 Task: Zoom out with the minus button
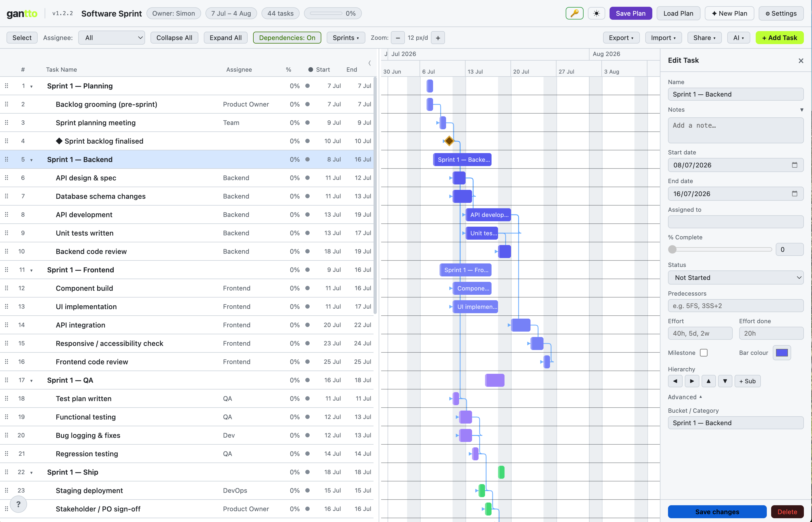click(x=398, y=38)
